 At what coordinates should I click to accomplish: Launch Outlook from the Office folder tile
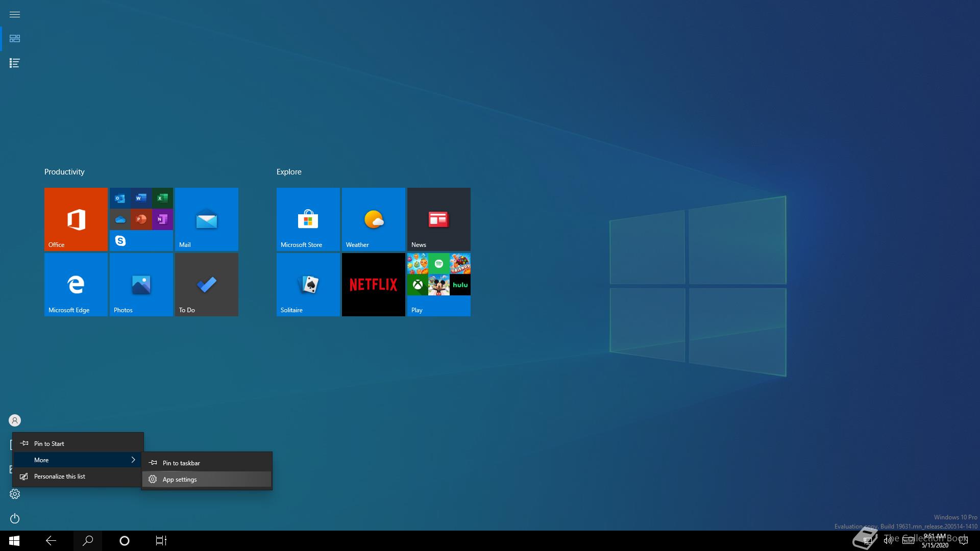(120, 198)
